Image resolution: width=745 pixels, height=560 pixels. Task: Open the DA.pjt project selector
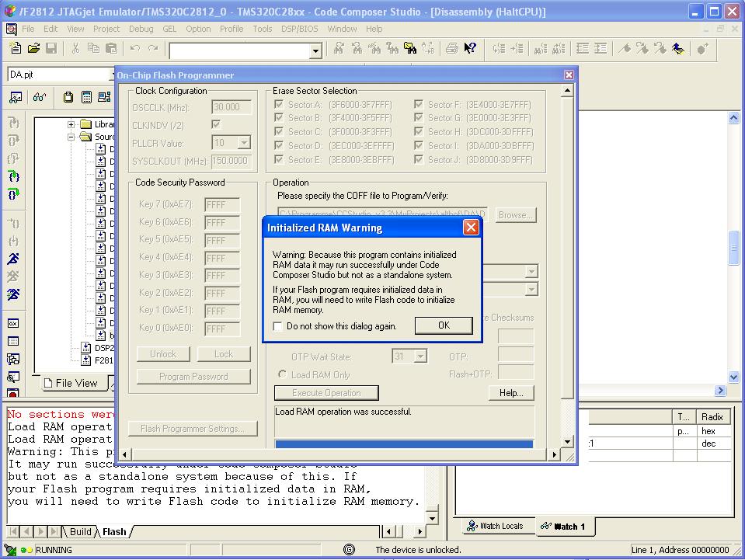(61, 75)
